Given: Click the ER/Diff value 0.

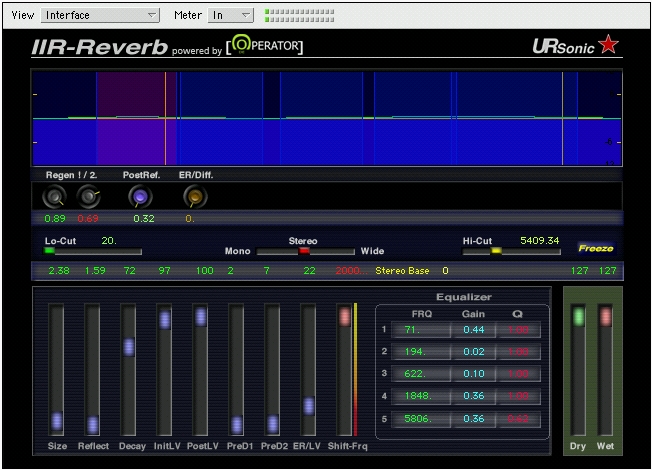Looking at the screenshot, I should tap(190, 218).
